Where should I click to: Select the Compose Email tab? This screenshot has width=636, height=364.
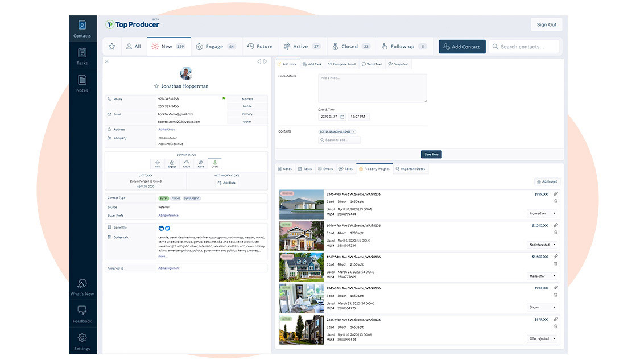click(x=341, y=64)
